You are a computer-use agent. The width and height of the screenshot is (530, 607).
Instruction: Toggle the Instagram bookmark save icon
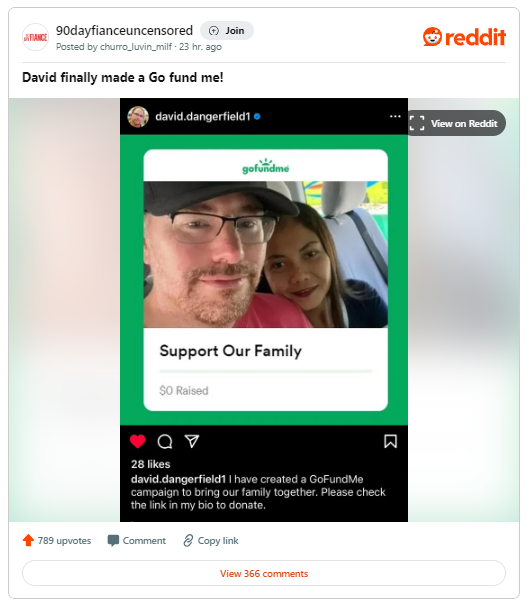[x=390, y=441]
